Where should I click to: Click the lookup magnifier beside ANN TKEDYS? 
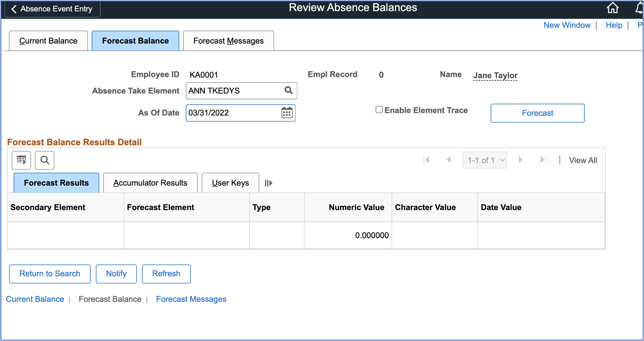point(288,90)
